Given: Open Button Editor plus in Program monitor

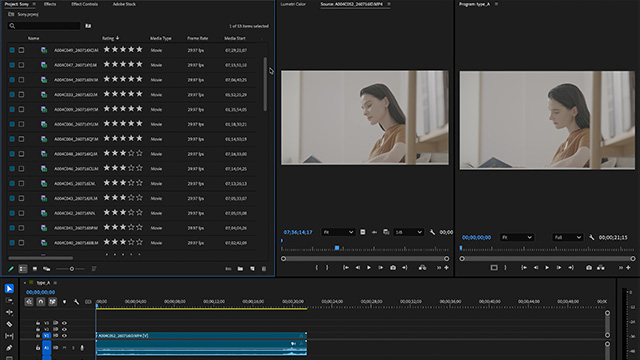Looking at the screenshot, I should 629,268.
